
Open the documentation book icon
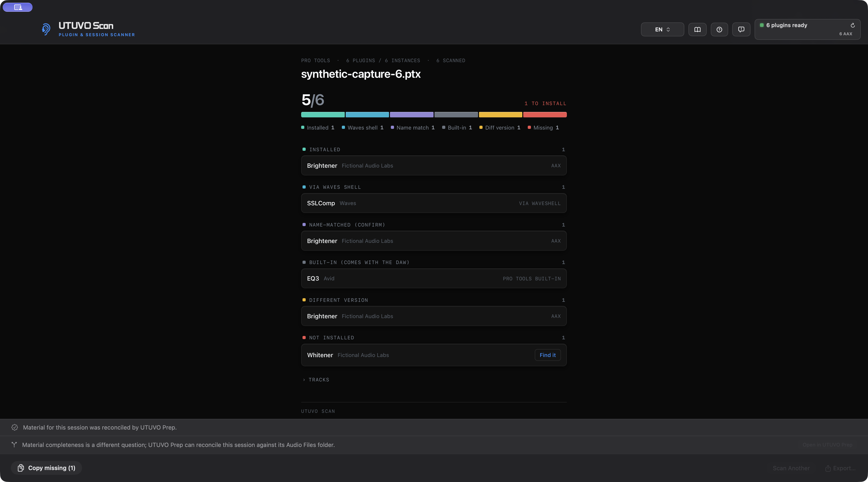click(697, 29)
